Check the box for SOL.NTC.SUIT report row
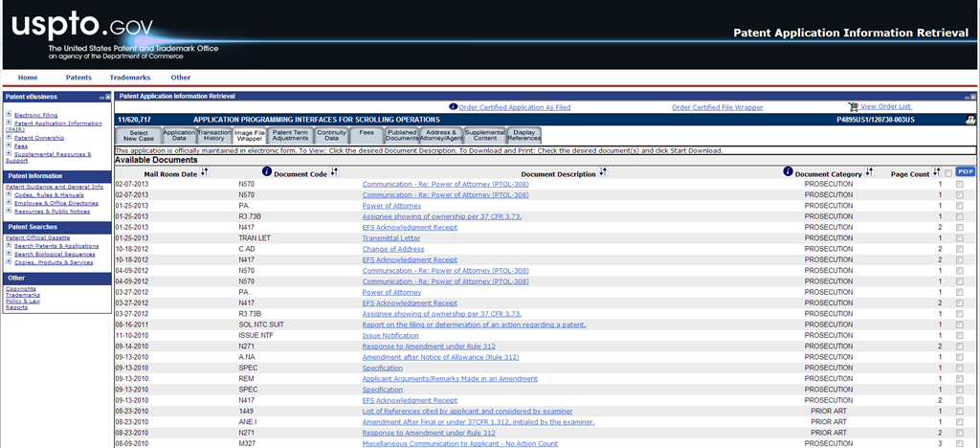Screen dimensions: 980x448 coord(959,325)
